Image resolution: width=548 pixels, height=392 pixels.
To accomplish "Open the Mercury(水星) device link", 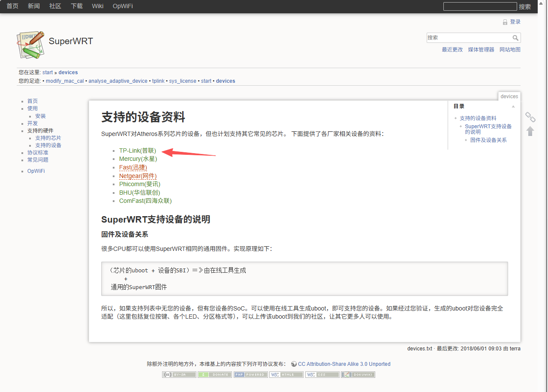I will [138, 159].
